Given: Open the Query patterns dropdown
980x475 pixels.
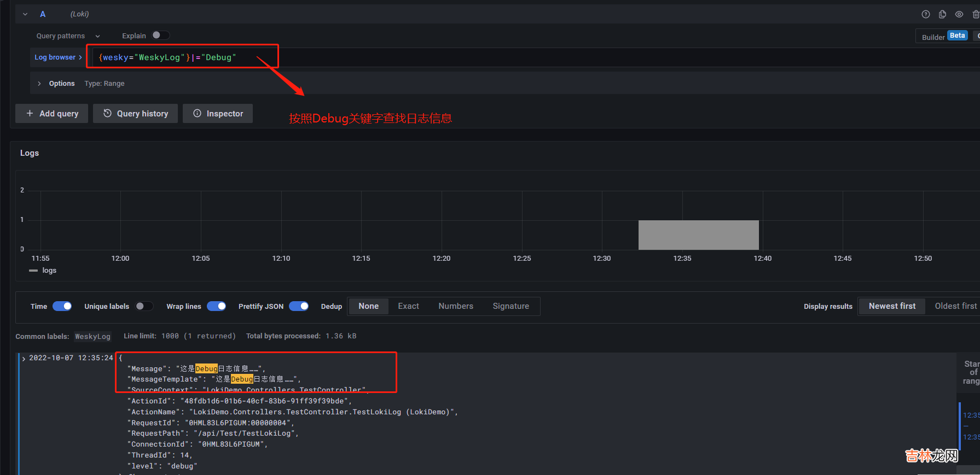Looking at the screenshot, I should 68,36.
